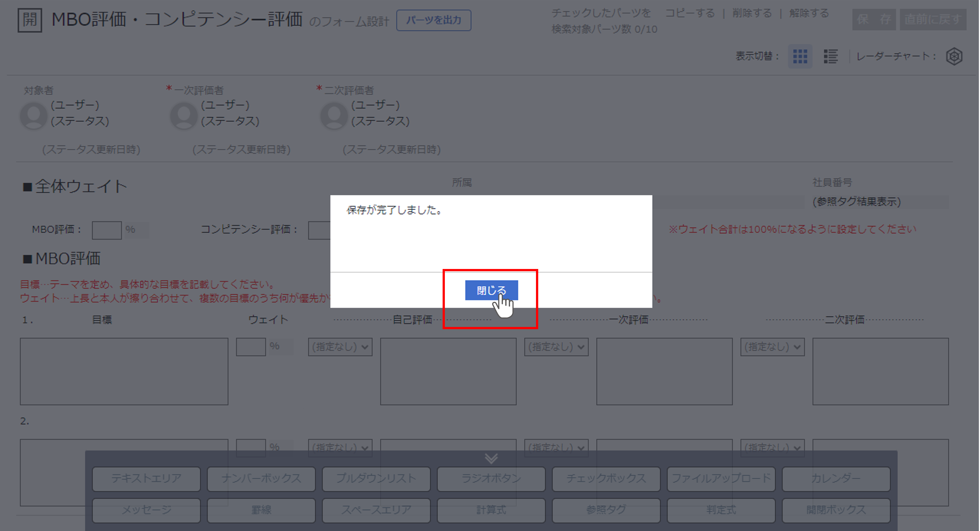
Task: Click the 閉じる button in dialog
Action: coord(491,290)
